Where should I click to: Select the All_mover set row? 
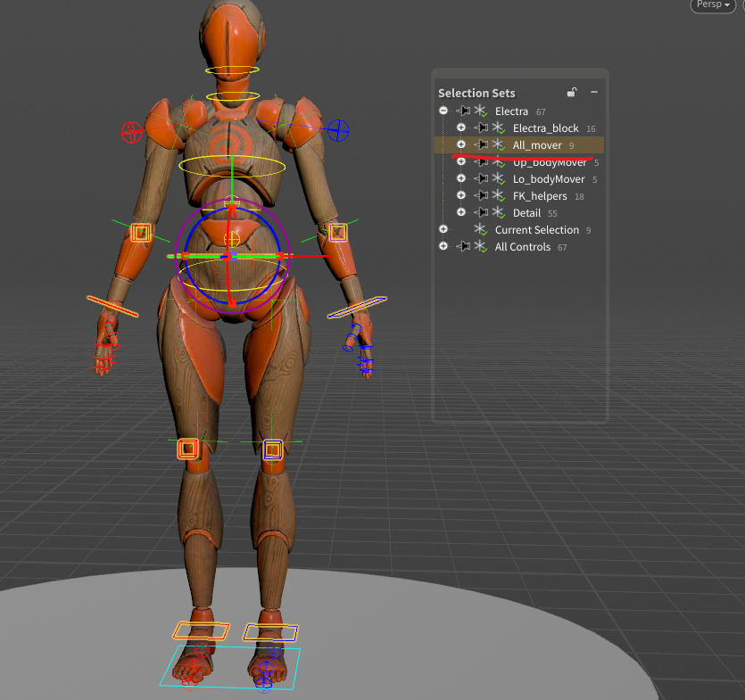[x=519, y=145]
